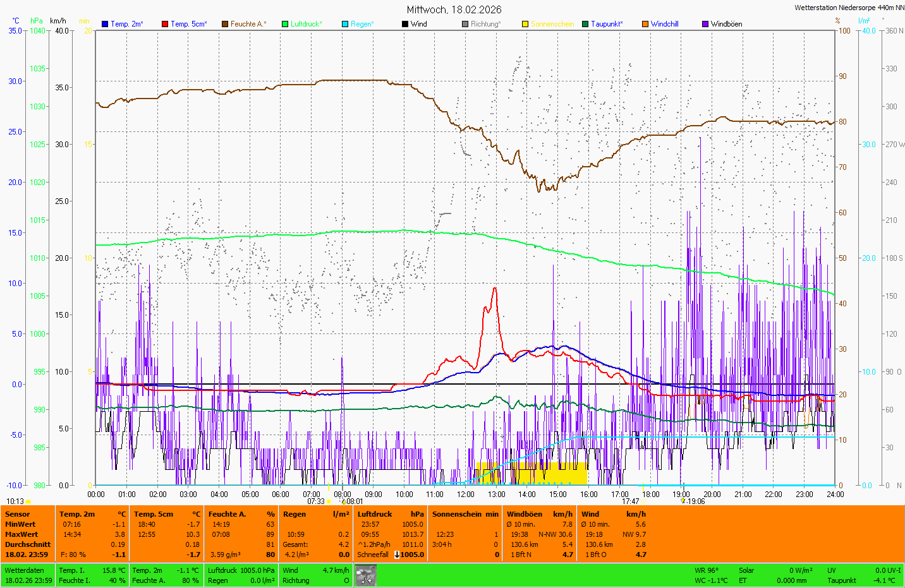Image resolution: width=905 pixels, height=588 pixels.
Task: Click the Schneefall pressure trend down arrow
Action: pyautogui.click(x=397, y=555)
